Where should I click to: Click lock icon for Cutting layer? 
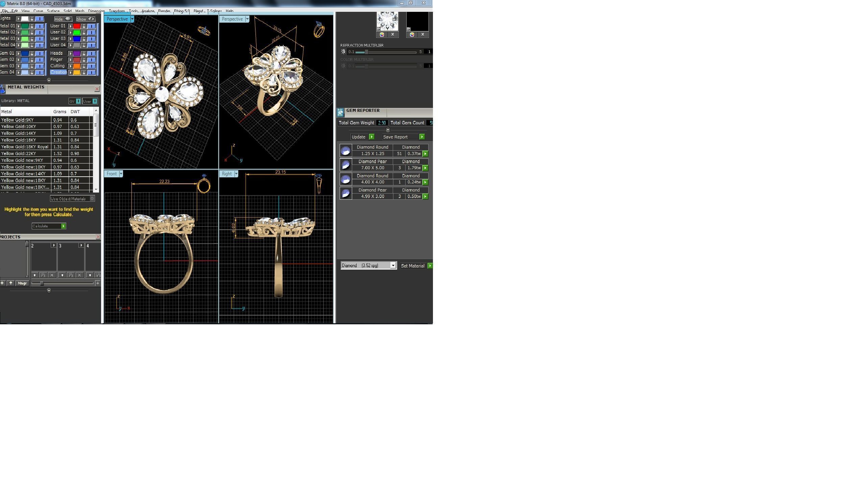click(x=83, y=66)
